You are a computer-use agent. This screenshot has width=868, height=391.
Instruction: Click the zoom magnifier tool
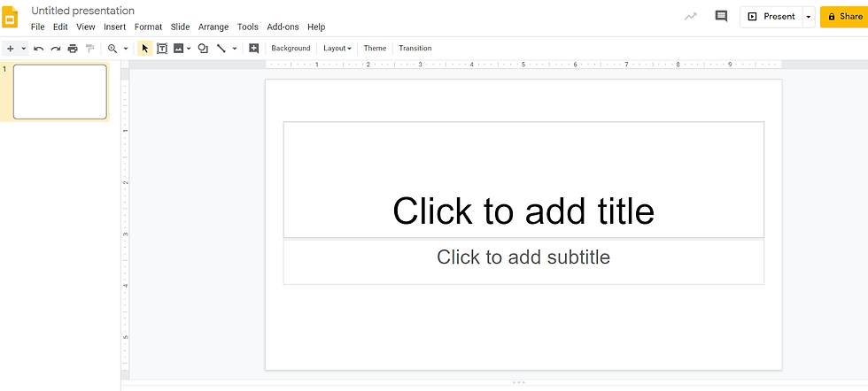(112, 49)
